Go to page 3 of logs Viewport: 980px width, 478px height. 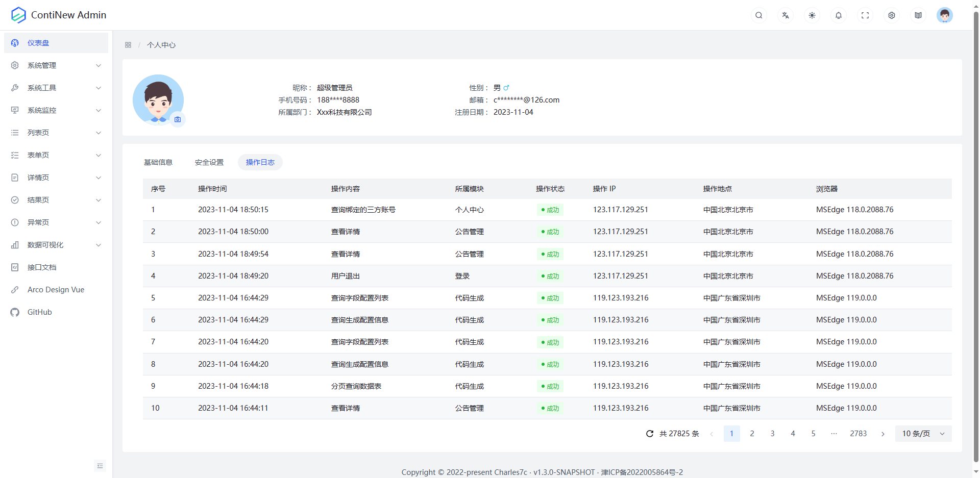772,434
